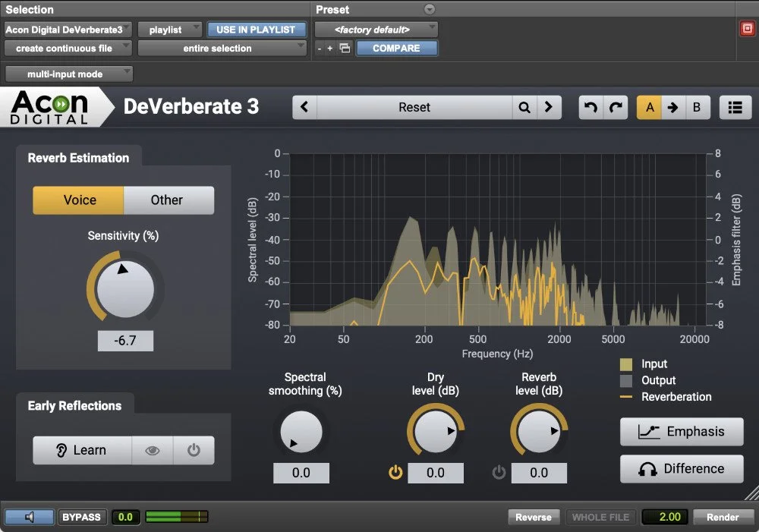Toggle the speaker preview button
Screen dimensions: 759x532
29,517
